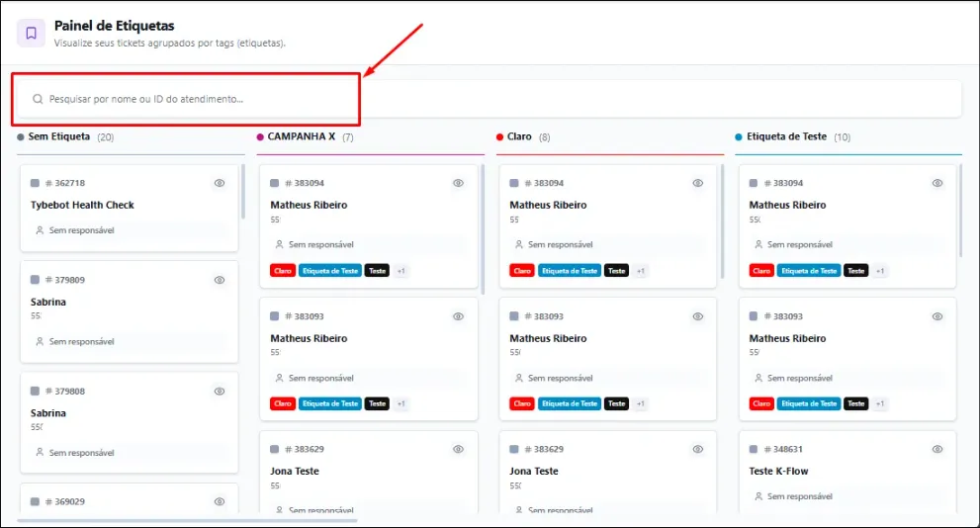Click the Sem Etiqueta column vertical scrollbar

tap(243, 192)
